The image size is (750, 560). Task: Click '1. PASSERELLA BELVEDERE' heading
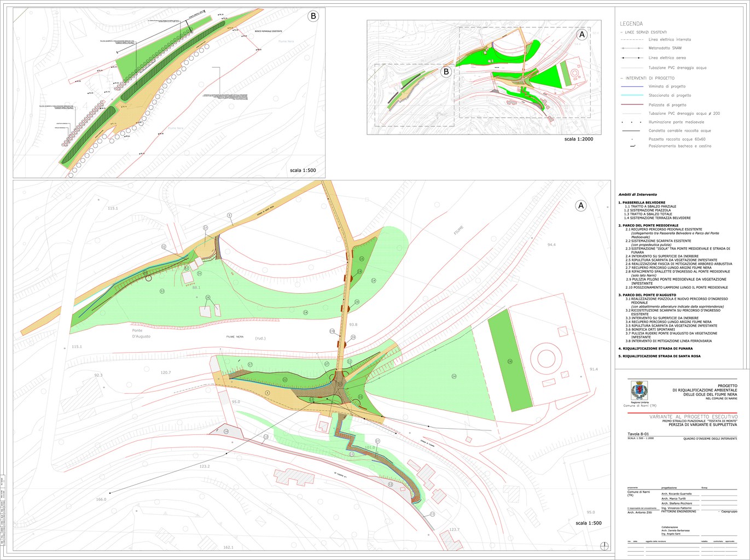[642, 202]
